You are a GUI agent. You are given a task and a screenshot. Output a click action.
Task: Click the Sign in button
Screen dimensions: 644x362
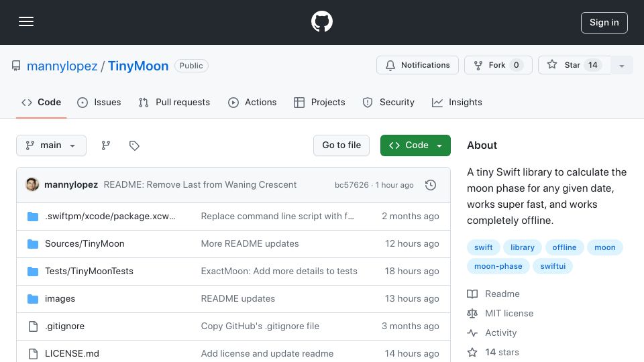tap(604, 23)
